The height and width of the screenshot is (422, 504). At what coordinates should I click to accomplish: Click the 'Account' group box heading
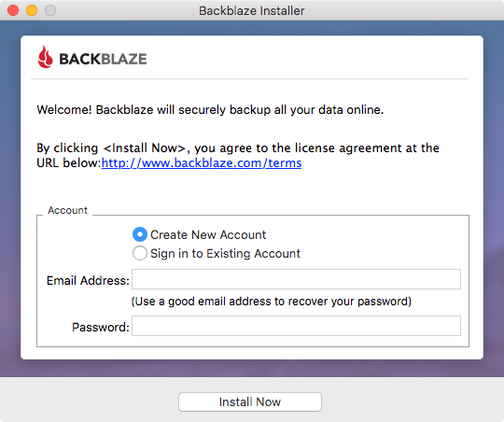(x=67, y=210)
